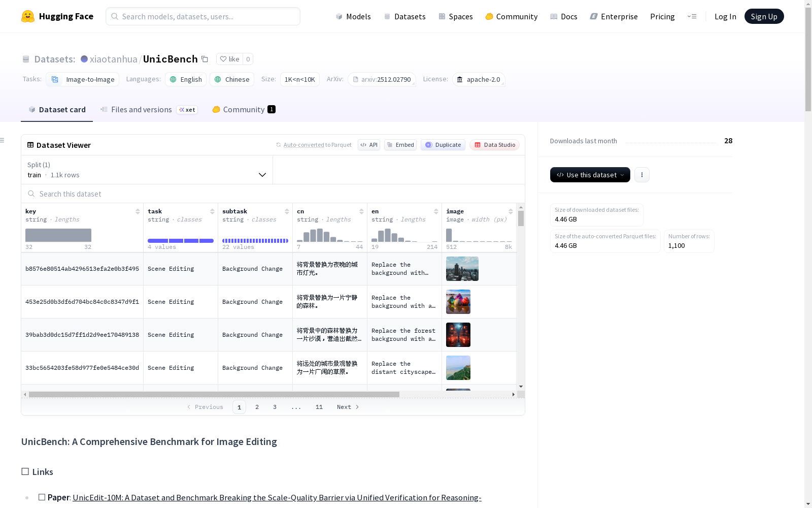Click the API button in Dataset Viewer
The width and height of the screenshot is (812, 508).
coord(369,145)
